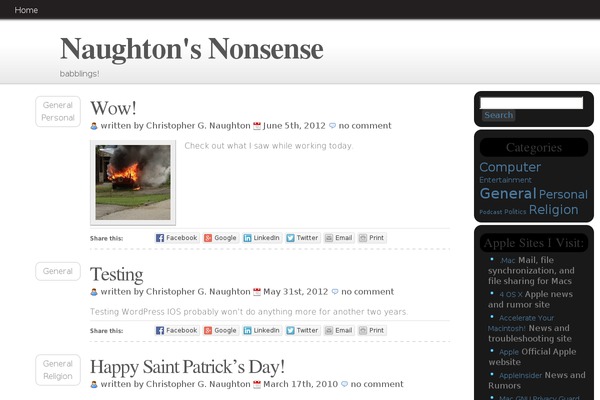
Task: Focus the sidebar search text field
Action: tap(532, 103)
